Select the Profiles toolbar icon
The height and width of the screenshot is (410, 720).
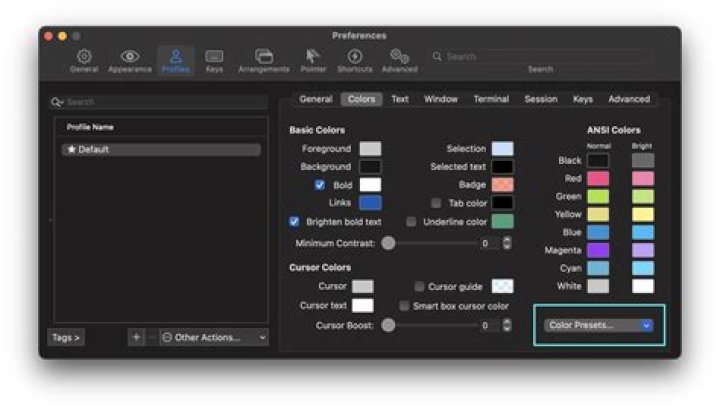[x=176, y=61]
